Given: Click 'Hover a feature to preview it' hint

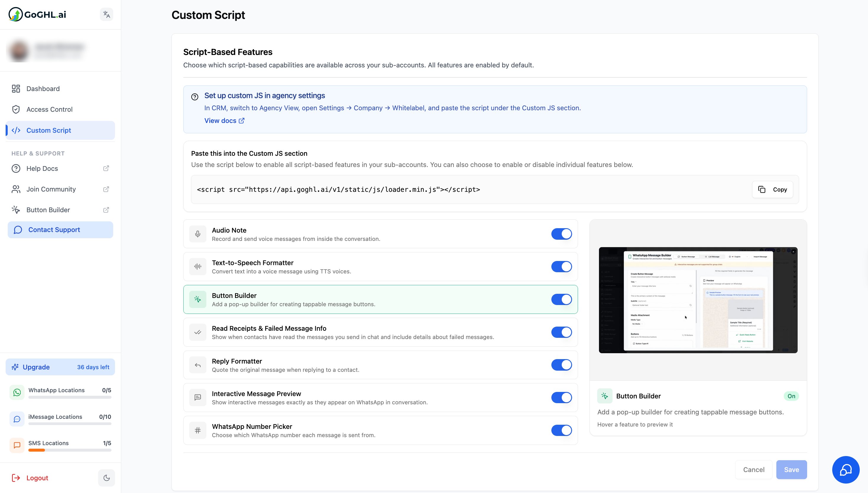Looking at the screenshot, I should tap(635, 425).
